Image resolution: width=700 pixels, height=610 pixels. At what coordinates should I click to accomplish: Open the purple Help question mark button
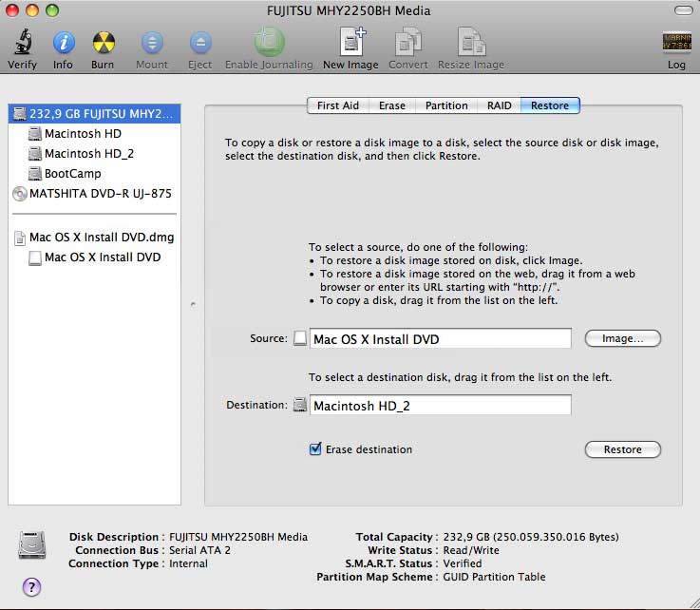pos(31,587)
